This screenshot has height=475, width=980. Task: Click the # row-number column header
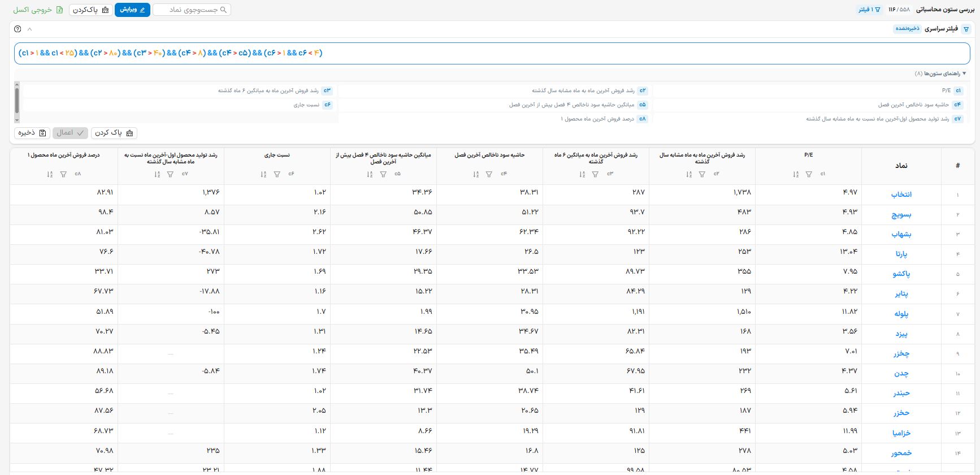(x=957, y=166)
